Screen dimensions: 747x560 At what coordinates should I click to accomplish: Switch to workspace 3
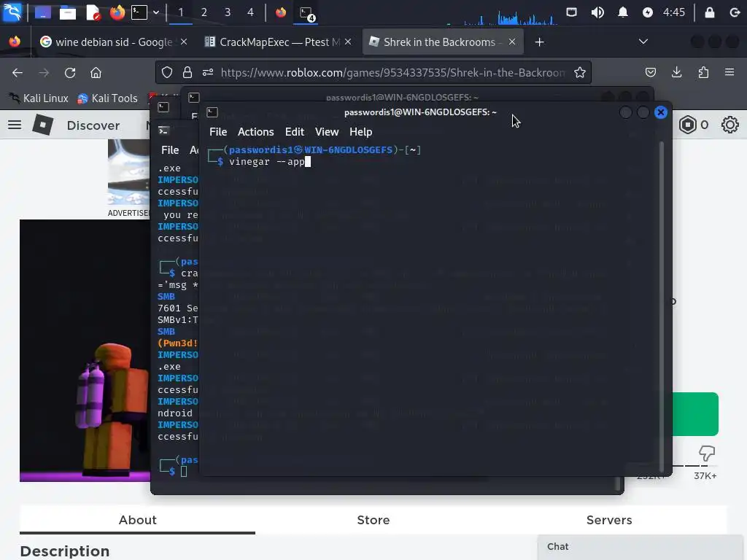228,12
